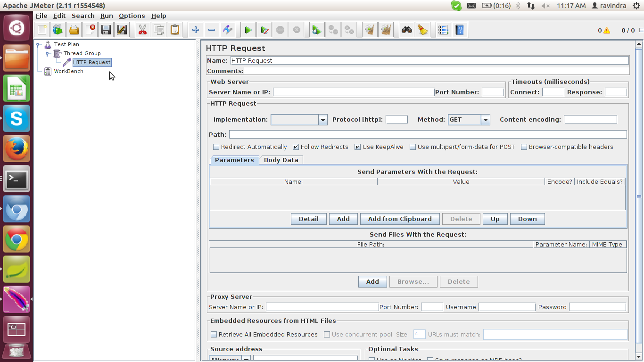Viewport: 644px width, 362px height.
Task: Select the WorkBench tree node
Action: 69,72
